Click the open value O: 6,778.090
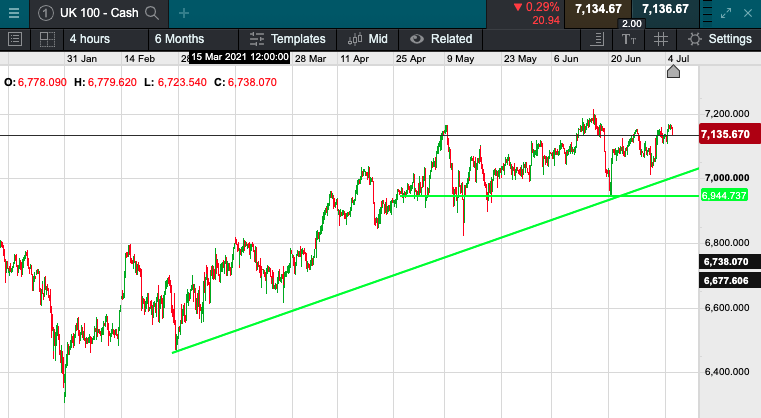Image resolution: width=761 pixels, height=418 pixels. pos(35,83)
